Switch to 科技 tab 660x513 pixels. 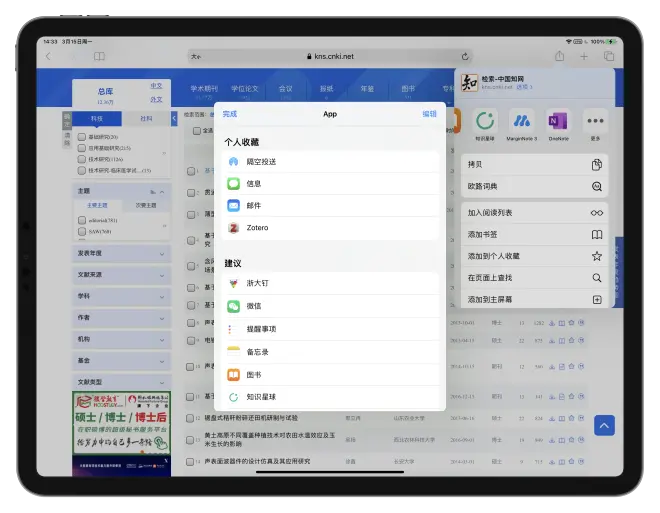97,119
